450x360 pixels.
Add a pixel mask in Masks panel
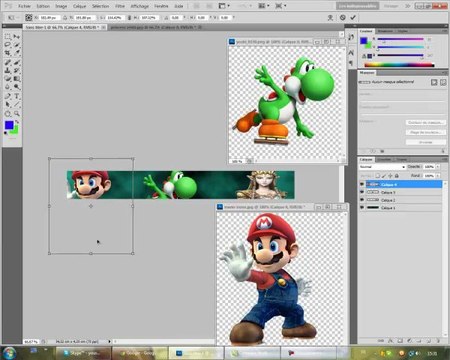pyautogui.click(x=434, y=82)
